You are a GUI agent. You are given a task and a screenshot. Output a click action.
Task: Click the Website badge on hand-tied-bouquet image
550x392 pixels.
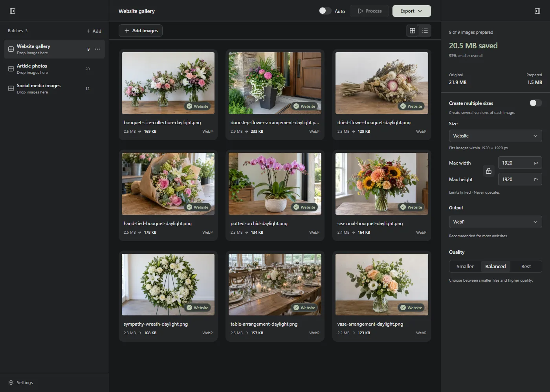197,207
